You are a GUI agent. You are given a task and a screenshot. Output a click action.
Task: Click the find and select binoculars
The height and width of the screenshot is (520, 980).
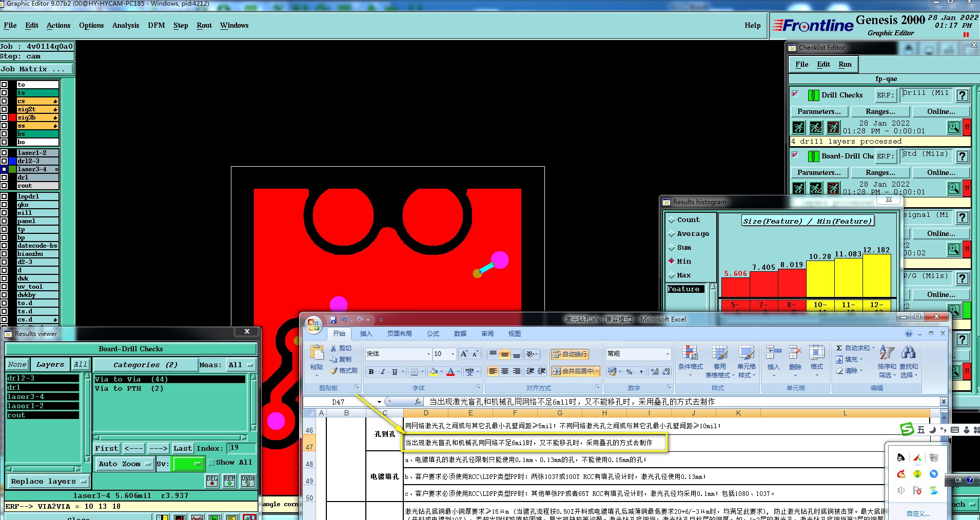click(909, 353)
